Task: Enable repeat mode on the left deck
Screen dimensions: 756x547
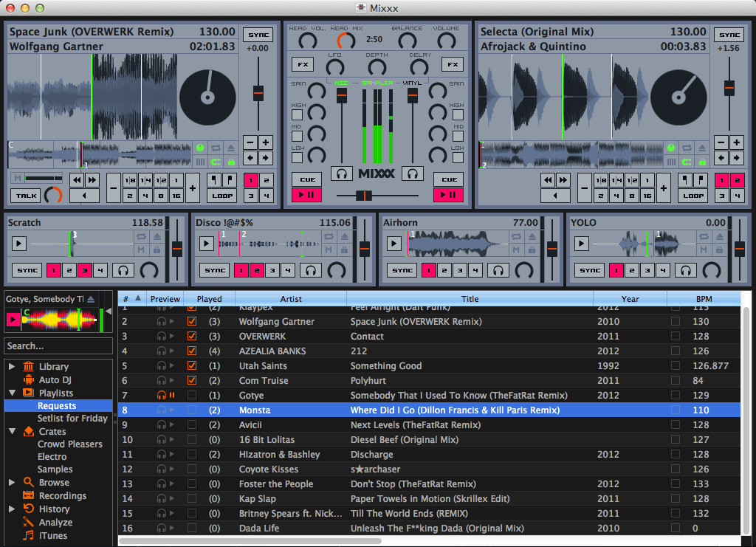Action: tap(216, 148)
